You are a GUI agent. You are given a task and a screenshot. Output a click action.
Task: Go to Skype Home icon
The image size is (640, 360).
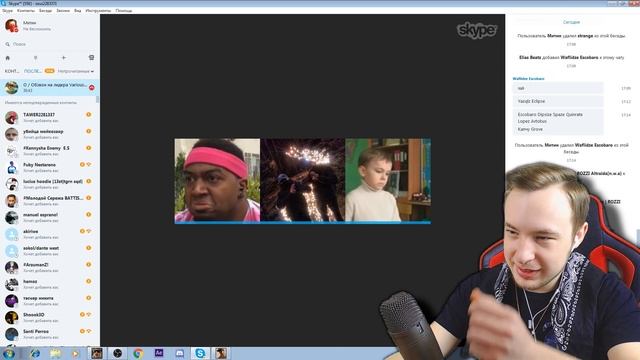(x=7, y=58)
